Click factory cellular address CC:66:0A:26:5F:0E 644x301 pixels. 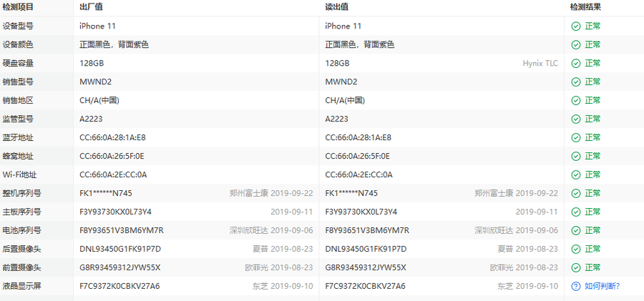[x=112, y=157]
